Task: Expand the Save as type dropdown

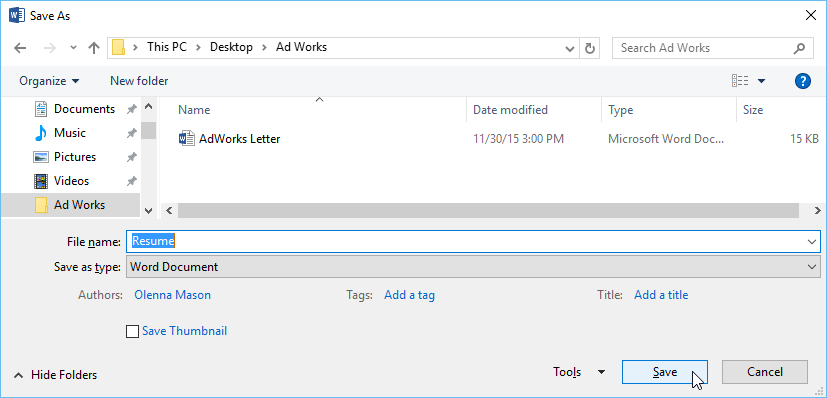Action: tap(812, 267)
